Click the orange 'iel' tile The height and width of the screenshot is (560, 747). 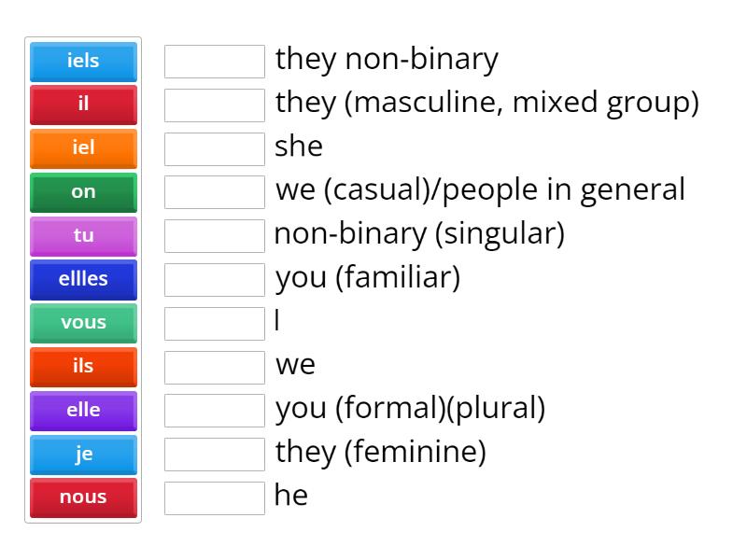[x=83, y=149]
